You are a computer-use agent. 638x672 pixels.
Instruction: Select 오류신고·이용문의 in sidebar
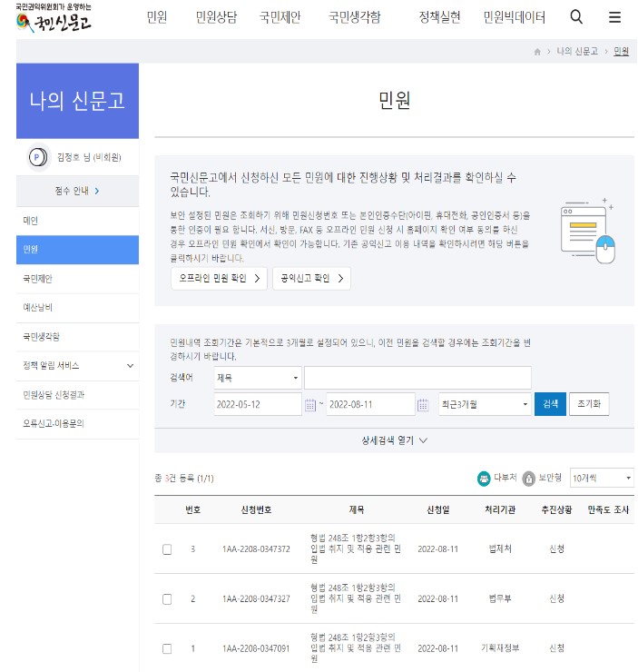coord(77,424)
